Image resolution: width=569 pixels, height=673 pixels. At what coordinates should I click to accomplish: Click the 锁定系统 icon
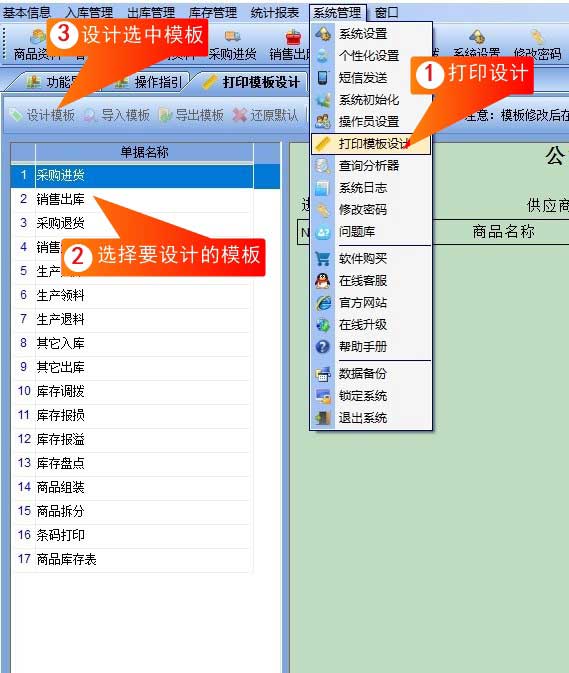point(322,396)
